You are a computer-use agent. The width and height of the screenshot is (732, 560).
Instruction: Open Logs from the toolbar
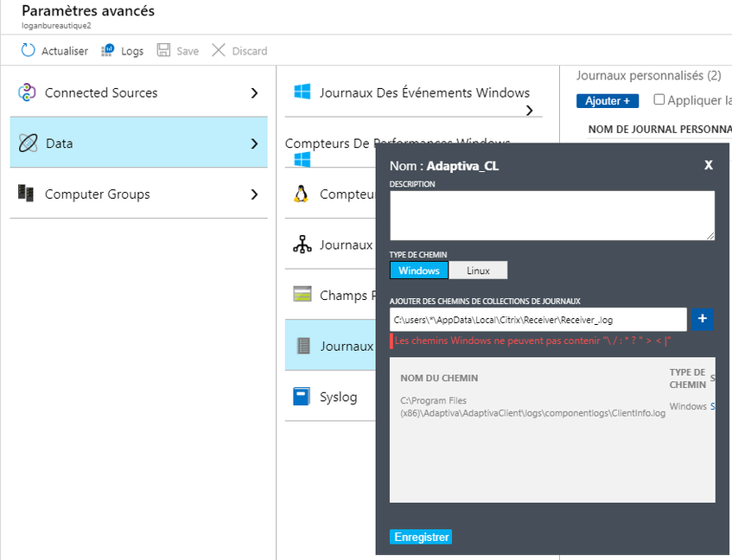point(107,51)
